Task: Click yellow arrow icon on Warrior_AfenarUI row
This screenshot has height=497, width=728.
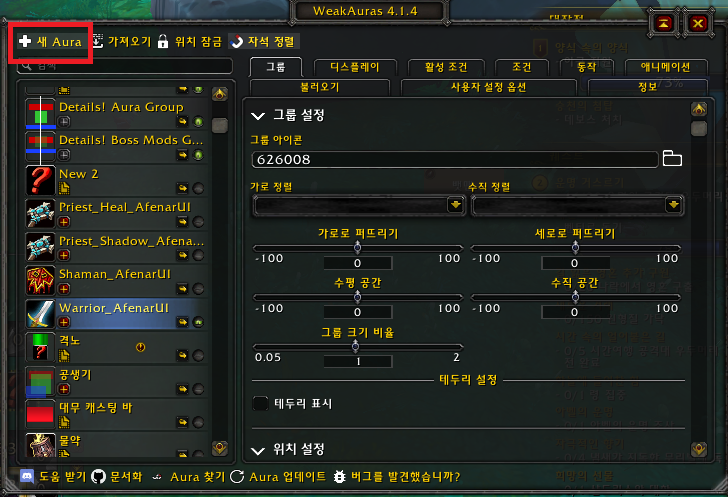Action: (x=182, y=322)
